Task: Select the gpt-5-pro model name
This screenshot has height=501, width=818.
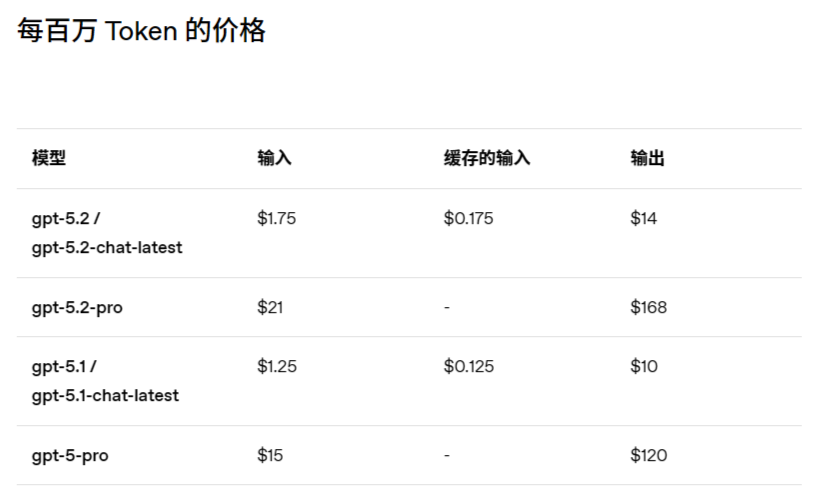Action: [70, 455]
